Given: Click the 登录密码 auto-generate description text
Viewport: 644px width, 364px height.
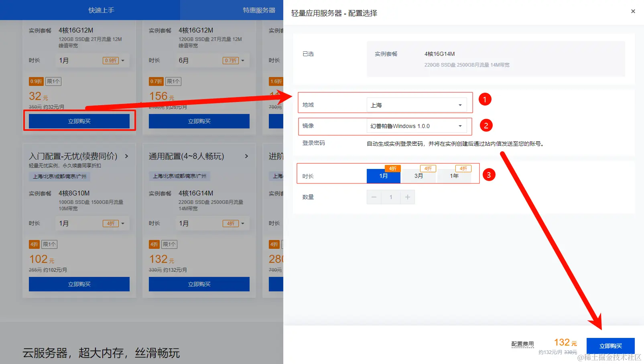Looking at the screenshot, I should tap(456, 144).
